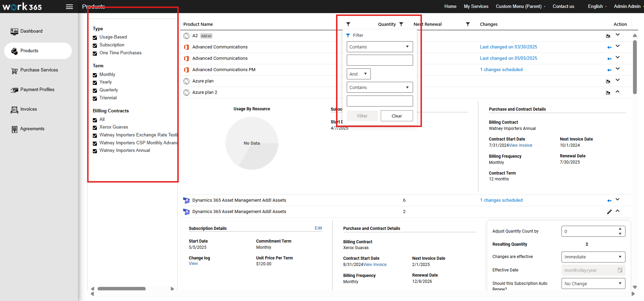
Task: Click Last changed on 03/30/2025 link
Action: [x=508, y=47]
